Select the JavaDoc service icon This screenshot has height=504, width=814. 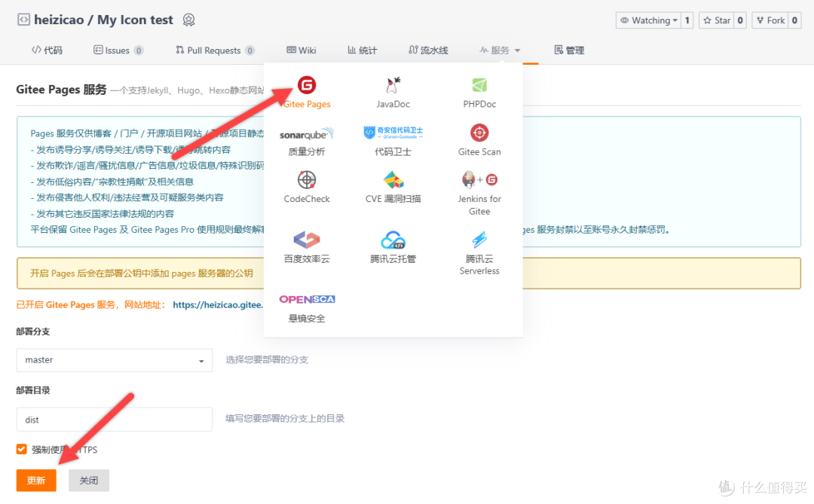(x=393, y=90)
